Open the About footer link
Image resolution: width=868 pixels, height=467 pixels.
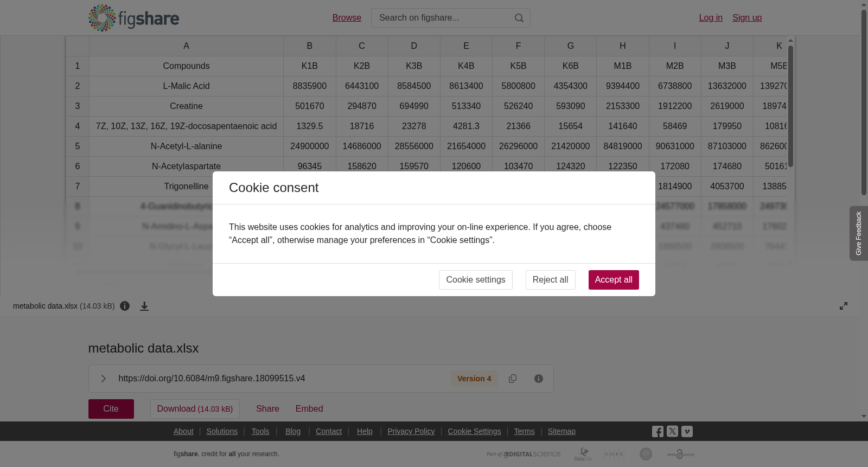(183, 431)
